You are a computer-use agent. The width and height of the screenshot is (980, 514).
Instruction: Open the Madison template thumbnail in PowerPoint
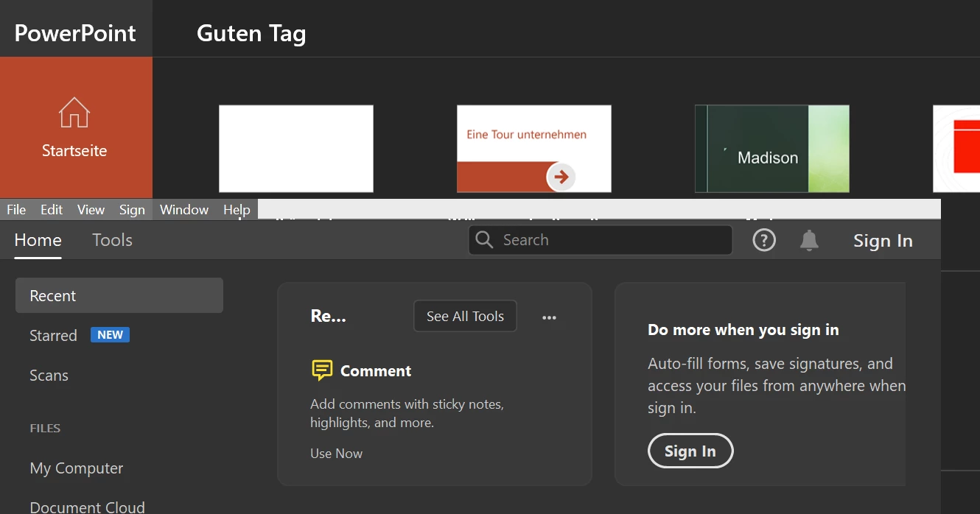[772, 149]
